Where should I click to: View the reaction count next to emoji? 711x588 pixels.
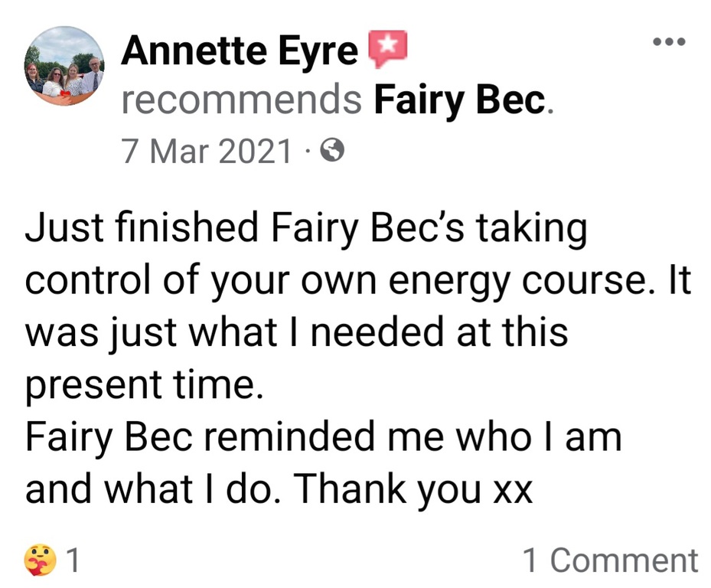pos(73,560)
